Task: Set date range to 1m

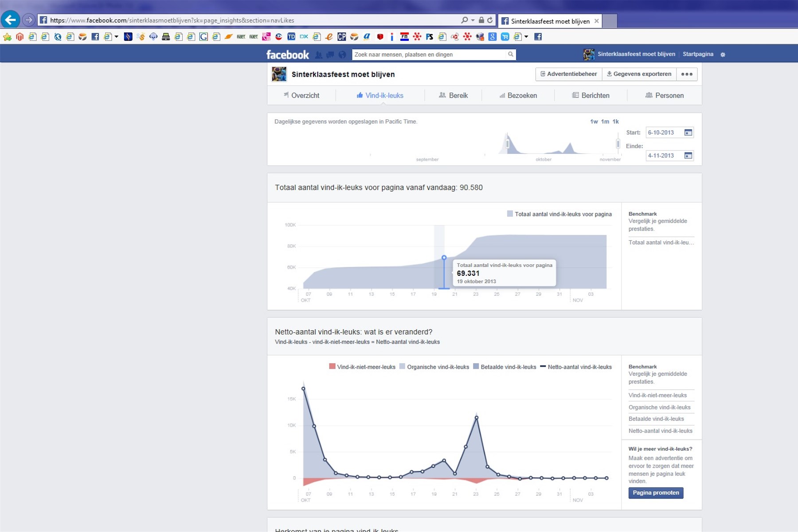Action: click(605, 121)
